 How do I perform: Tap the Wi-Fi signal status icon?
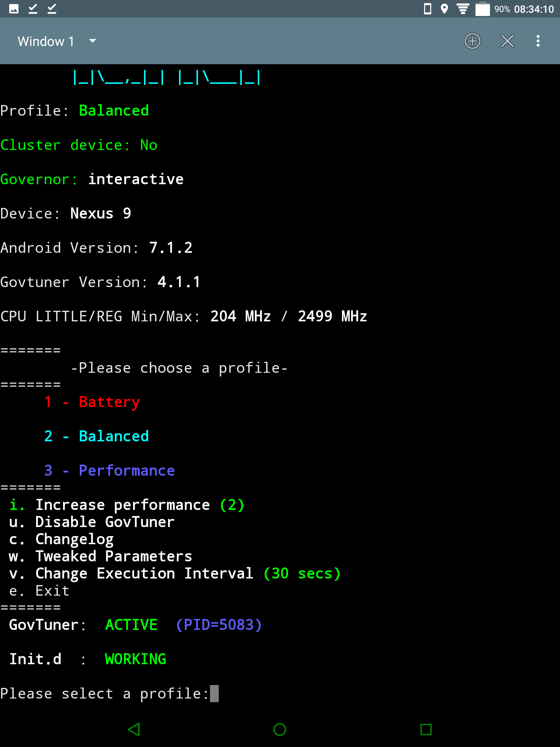tap(463, 9)
